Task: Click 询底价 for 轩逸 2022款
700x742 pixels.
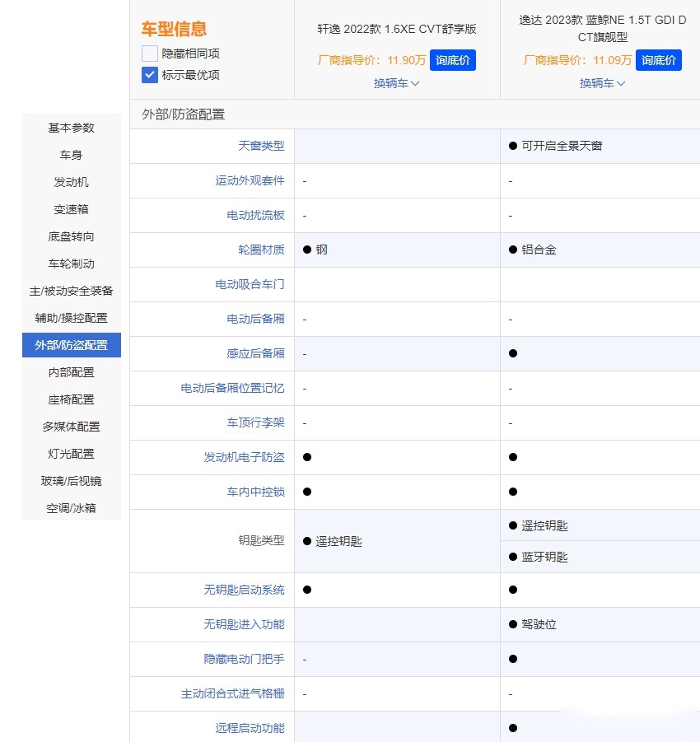Action: point(452,60)
